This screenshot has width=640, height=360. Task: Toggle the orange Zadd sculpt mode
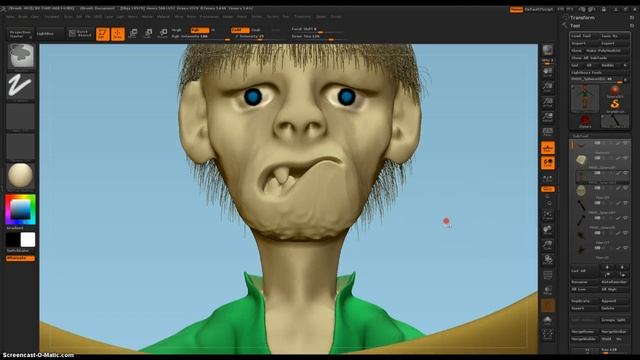coord(240,30)
